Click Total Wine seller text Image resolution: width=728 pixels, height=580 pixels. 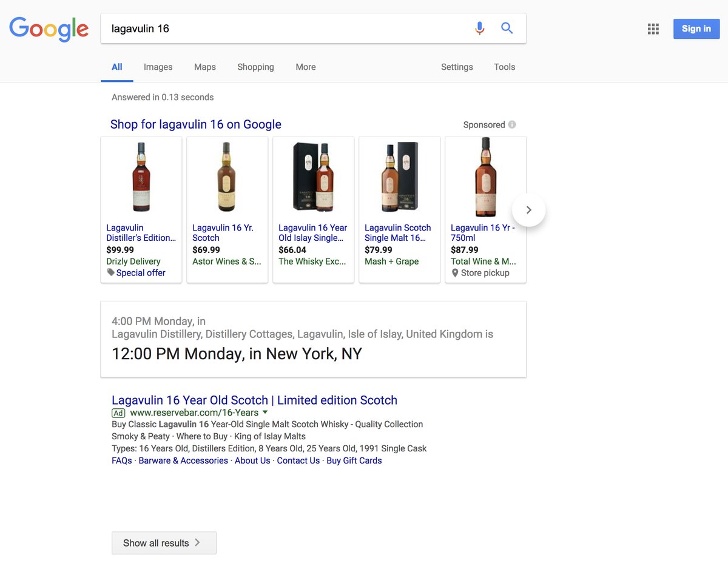tap(484, 261)
